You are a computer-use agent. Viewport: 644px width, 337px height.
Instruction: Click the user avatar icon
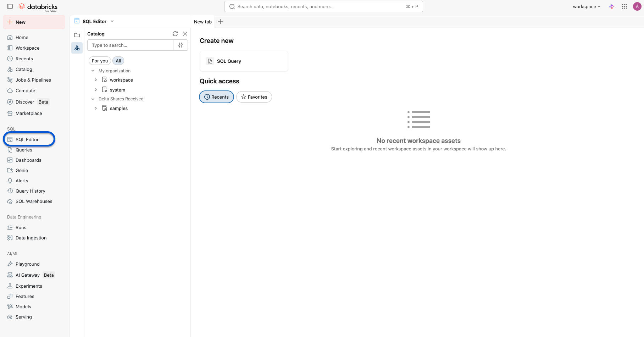(x=637, y=6)
